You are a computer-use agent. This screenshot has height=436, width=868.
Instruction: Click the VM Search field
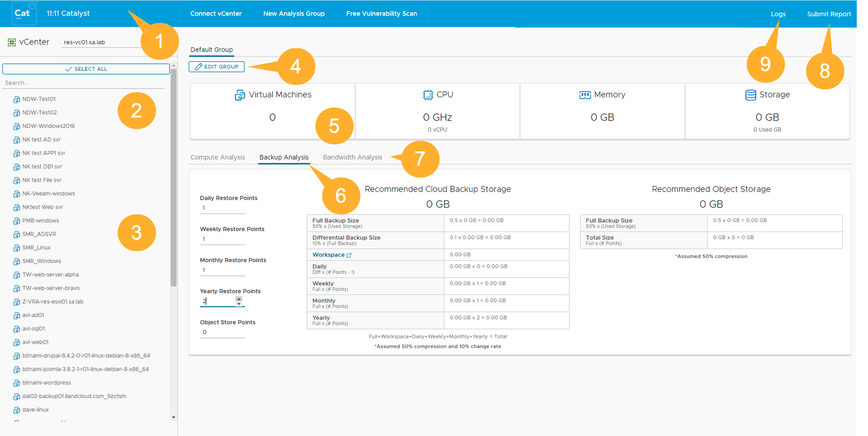pyautogui.click(x=83, y=83)
